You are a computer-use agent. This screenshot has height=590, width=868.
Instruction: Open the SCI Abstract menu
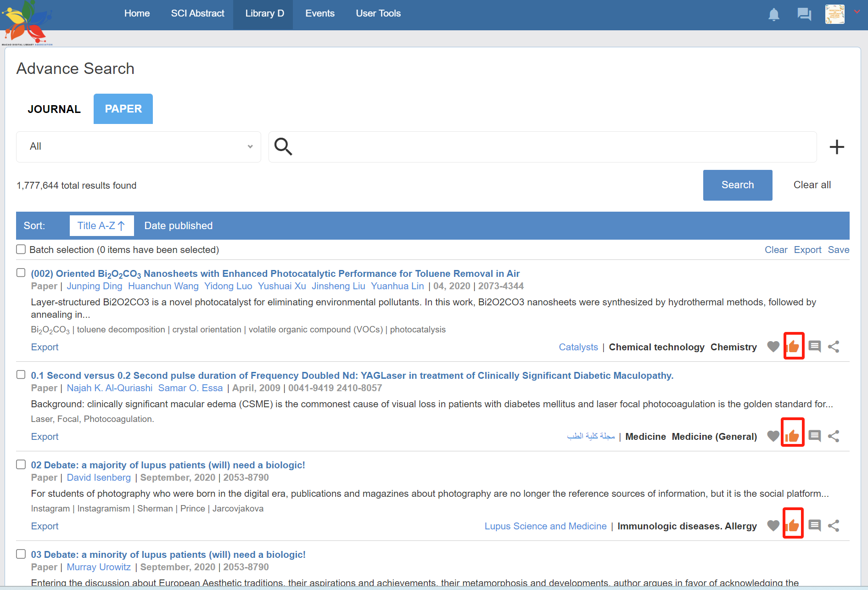tap(197, 14)
